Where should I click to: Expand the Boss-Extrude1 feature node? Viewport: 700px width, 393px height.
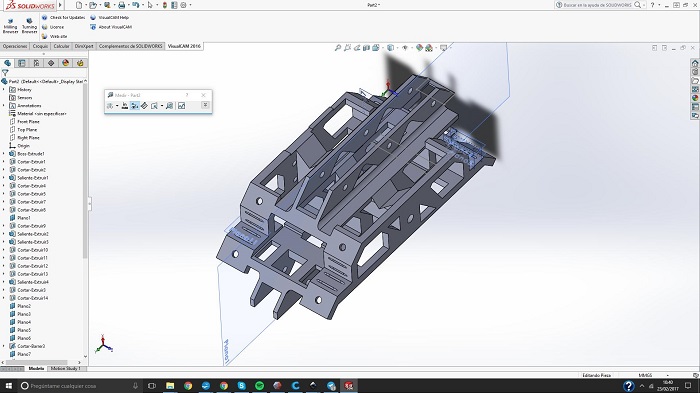[4, 154]
